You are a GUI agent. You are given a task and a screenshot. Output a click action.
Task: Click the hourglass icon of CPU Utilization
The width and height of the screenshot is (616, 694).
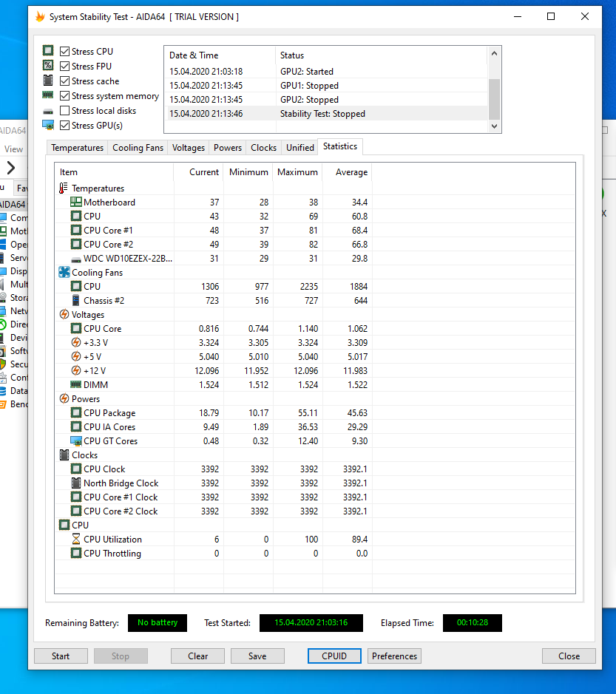[75, 539]
